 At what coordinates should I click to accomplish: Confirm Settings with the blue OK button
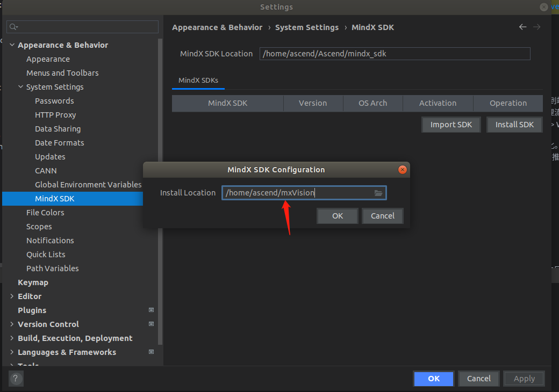(434, 379)
